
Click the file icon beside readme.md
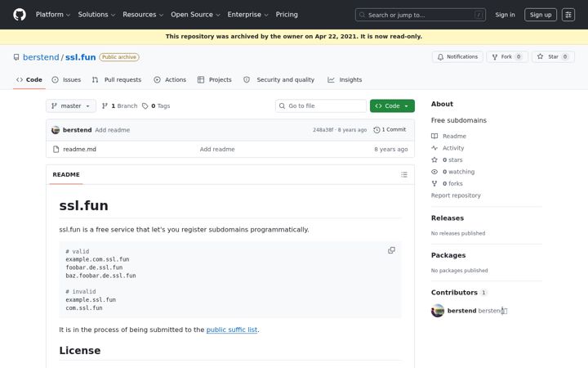pyautogui.click(x=56, y=149)
